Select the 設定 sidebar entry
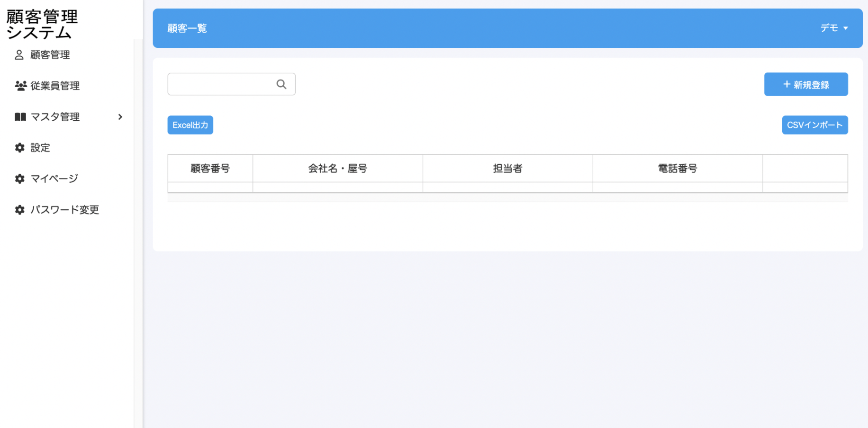868x428 pixels. pos(40,148)
